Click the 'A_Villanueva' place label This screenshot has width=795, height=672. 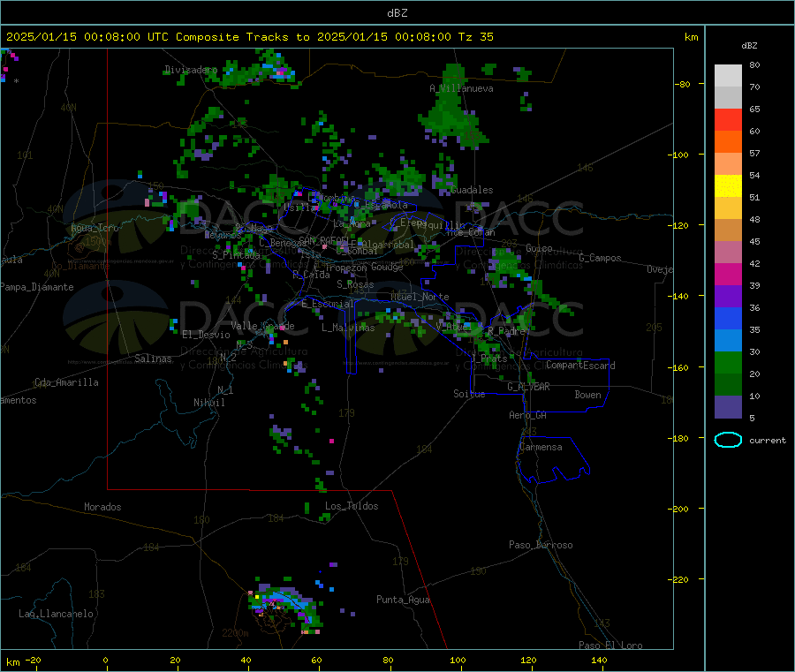click(x=461, y=88)
